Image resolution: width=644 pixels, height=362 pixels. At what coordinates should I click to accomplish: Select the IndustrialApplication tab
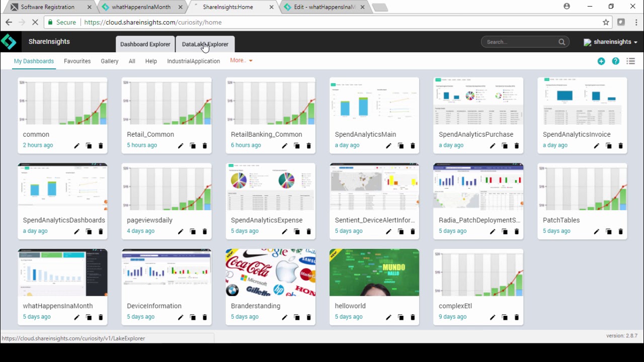click(193, 61)
